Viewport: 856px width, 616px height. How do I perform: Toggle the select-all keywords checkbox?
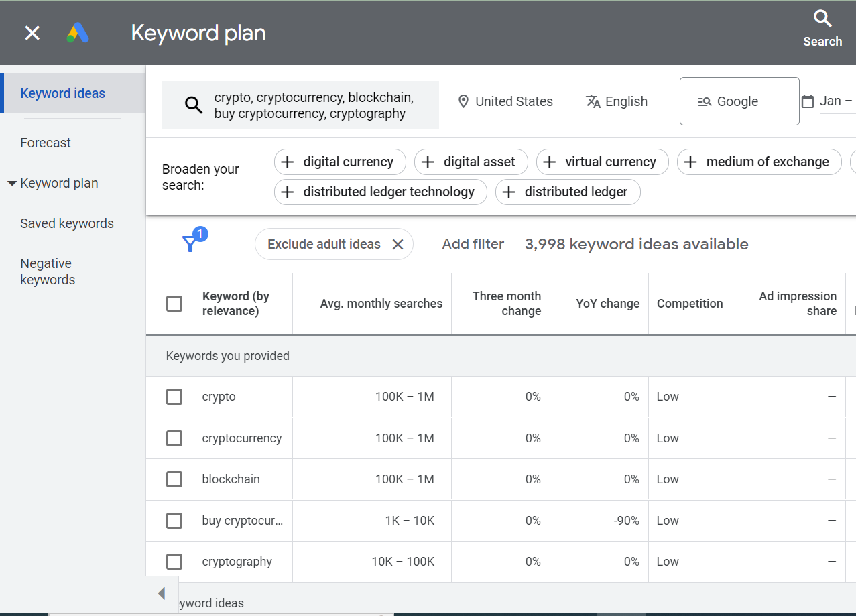tap(174, 303)
